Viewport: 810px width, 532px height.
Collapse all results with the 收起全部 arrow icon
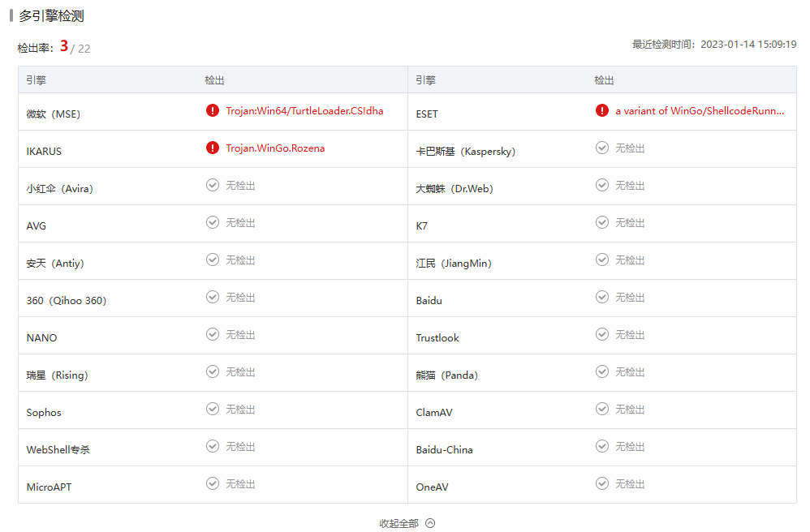click(430, 523)
